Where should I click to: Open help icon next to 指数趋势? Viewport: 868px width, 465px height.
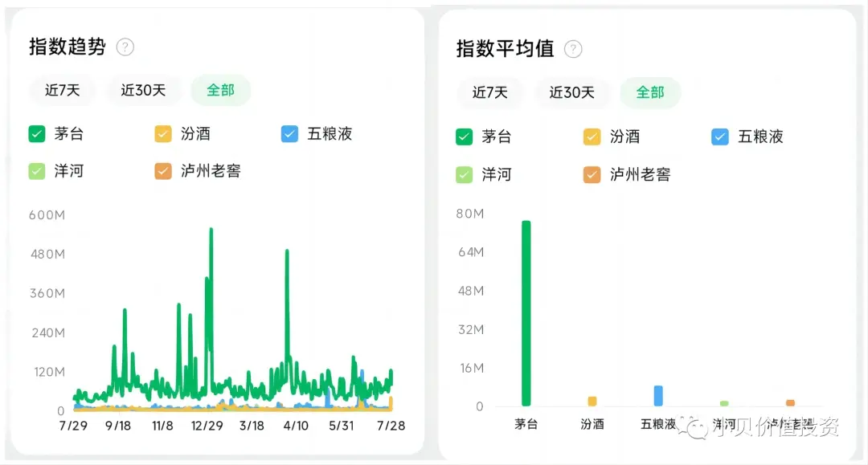click(125, 47)
